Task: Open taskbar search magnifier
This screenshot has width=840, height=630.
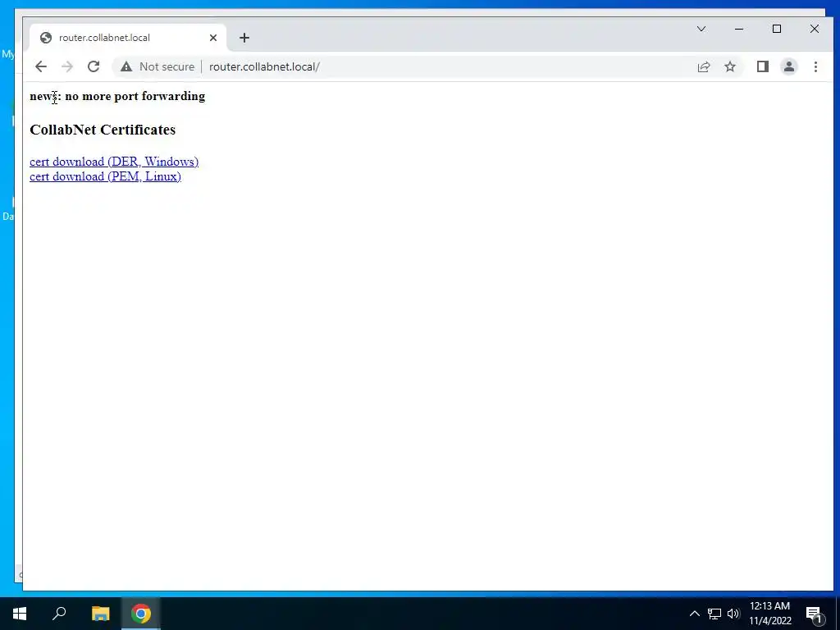Action: point(59,614)
